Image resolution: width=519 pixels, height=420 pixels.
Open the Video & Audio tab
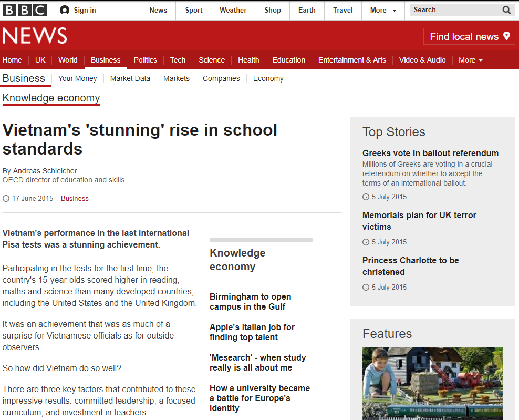pyautogui.click(x=422, y=60)
